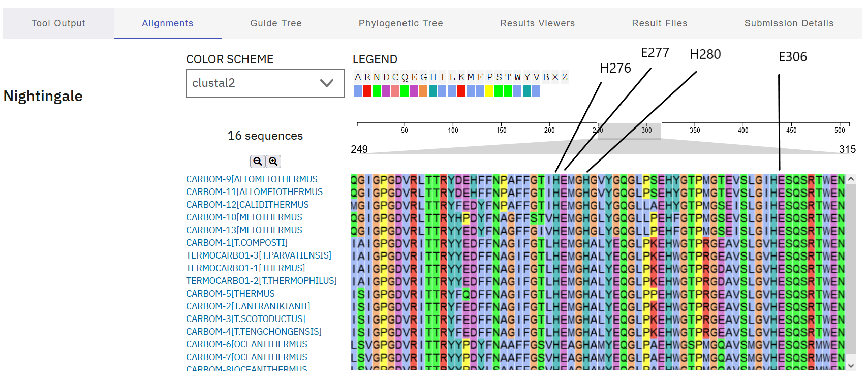
Task: Zoom out the alignment view
Action: [x=258, y=162]
